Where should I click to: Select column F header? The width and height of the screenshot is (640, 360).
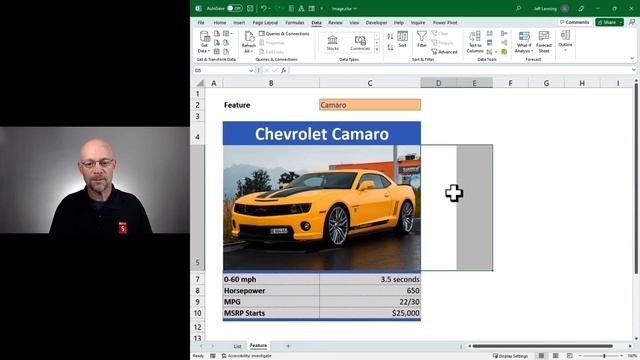coord(510,83)
